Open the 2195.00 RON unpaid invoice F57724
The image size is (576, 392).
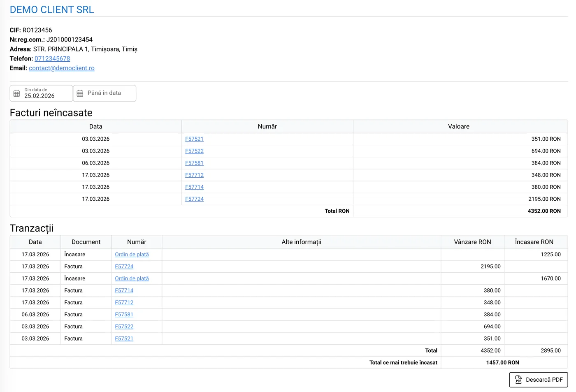(x=194, y=199)
